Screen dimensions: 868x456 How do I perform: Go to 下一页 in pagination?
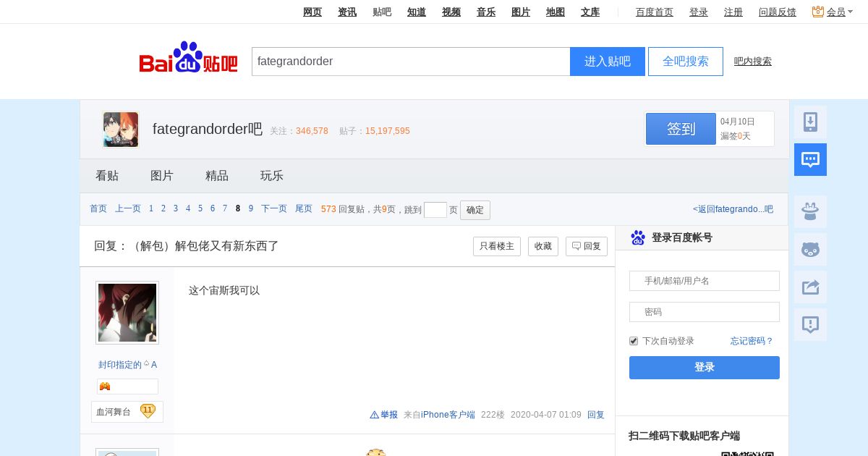274,208
